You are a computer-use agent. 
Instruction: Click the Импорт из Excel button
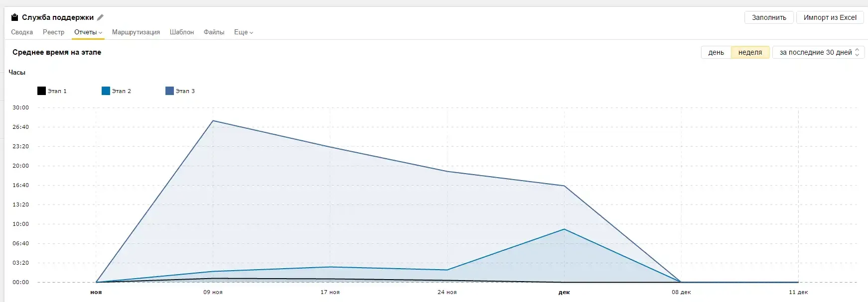tap(830, 17)
